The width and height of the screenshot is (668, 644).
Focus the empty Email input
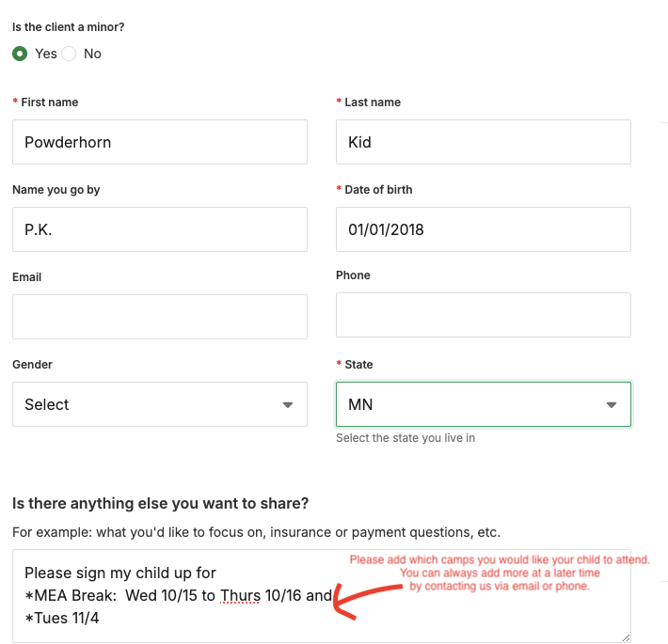pyautogui.click(x=160, y=317)
